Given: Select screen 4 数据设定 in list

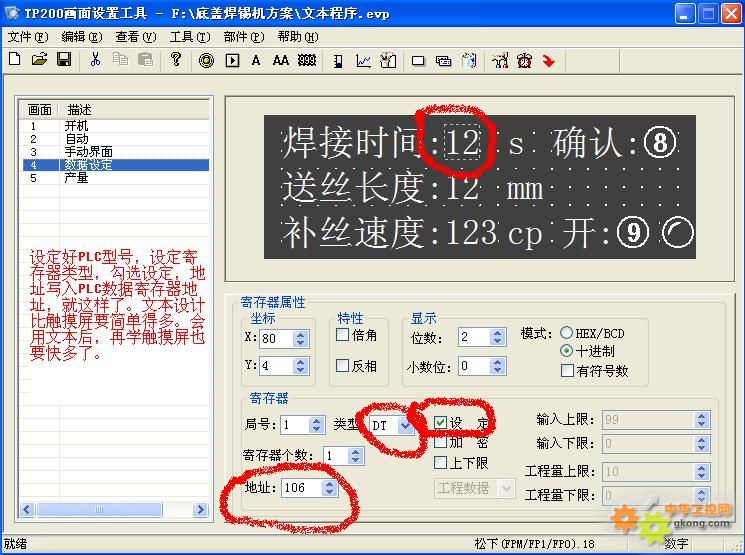Looking at the screenshot, I should pos(115,165).
